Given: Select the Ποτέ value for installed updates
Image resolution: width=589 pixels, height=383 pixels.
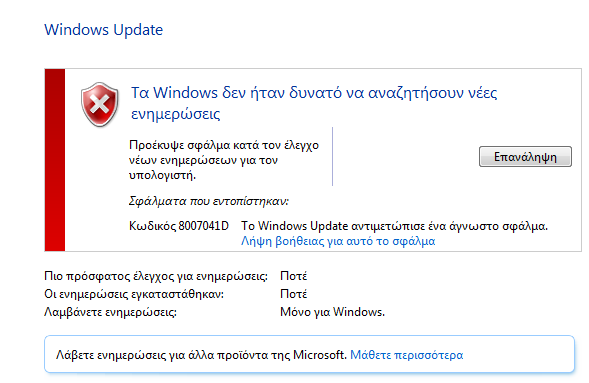Looking at the screenshot, I should [293, 294].
